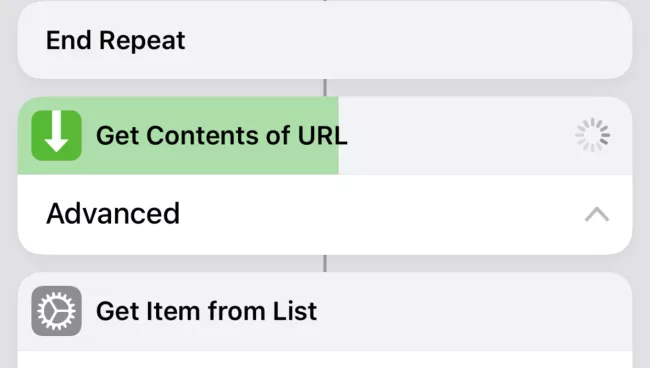Image resolution: width=650 pixels, height=368 pixels.
Task: Collapse the Advanced section with the chevron
Action: tap(597, 215)
